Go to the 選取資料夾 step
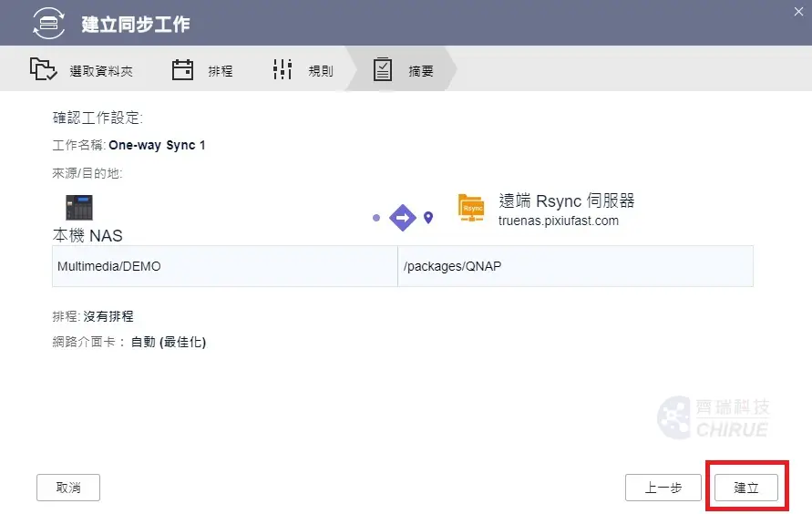Viewport: 812px width, 514px height. point(81,69)
